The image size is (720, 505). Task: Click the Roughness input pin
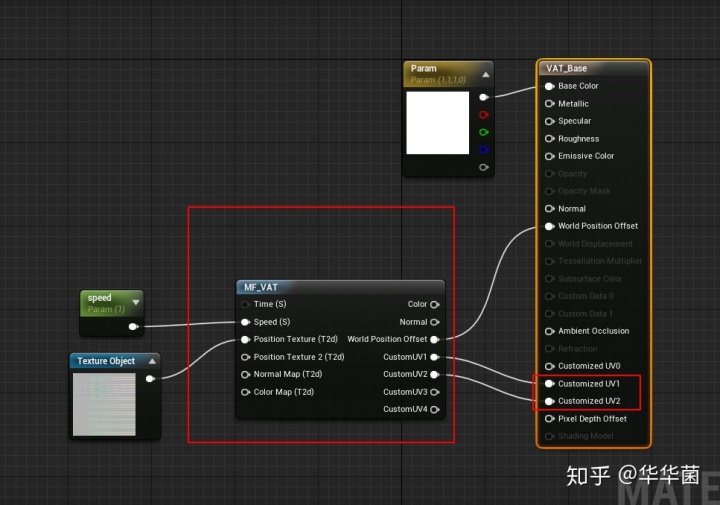(549, 139)
